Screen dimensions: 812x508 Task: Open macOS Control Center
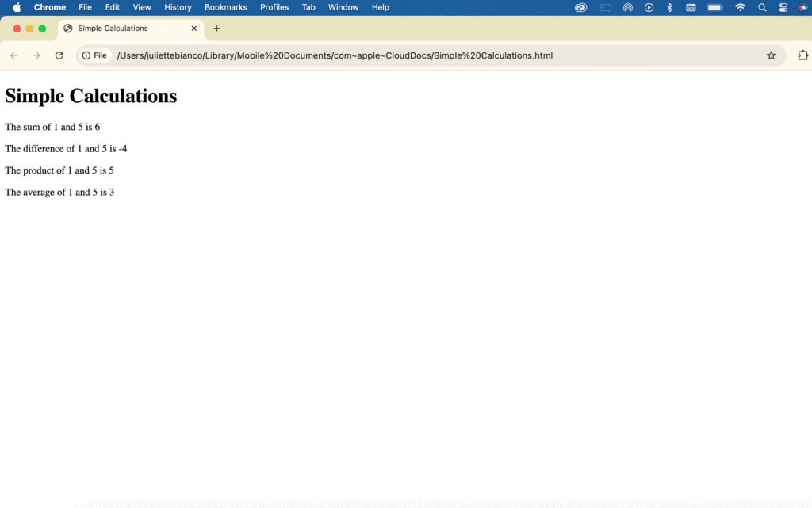pyautogui.click(x=783, y=7)
